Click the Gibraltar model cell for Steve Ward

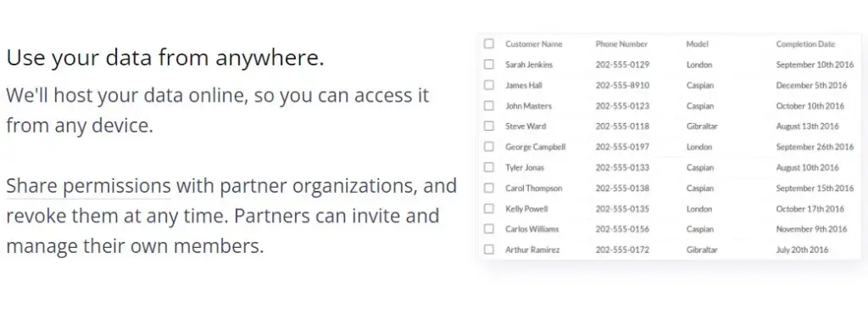point(702,126)
